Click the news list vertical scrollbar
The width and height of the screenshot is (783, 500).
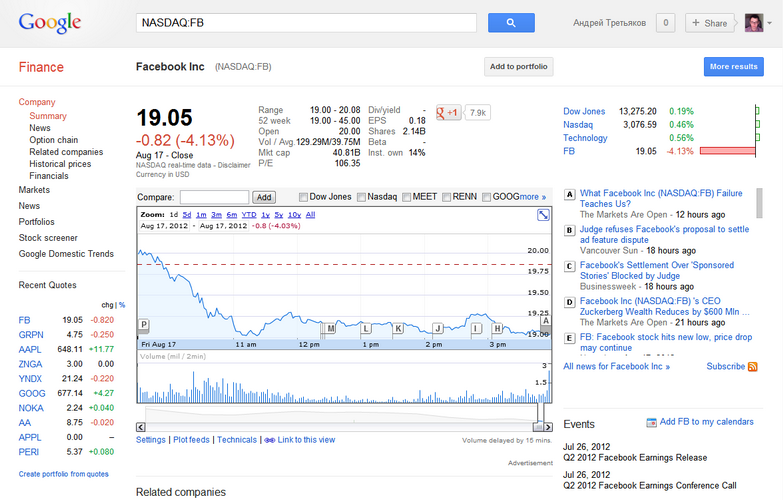tap(760, 203)
